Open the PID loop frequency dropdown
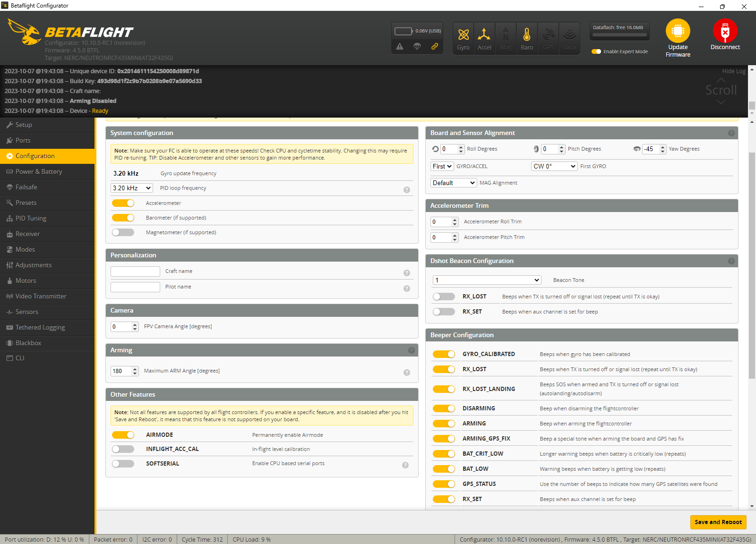 point(132,188)
